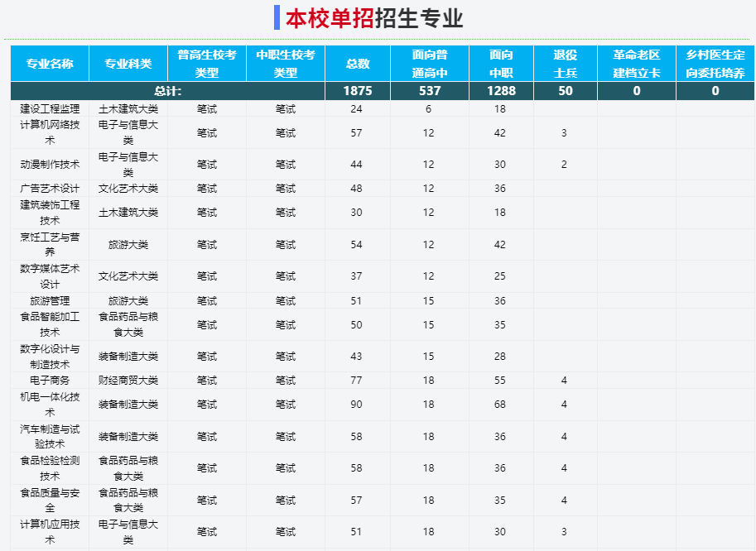This screenshot has height=551, width=756.
Task: Click 旅游大类 in the 旅游管理 row
Action: click(x=128, y=300)
